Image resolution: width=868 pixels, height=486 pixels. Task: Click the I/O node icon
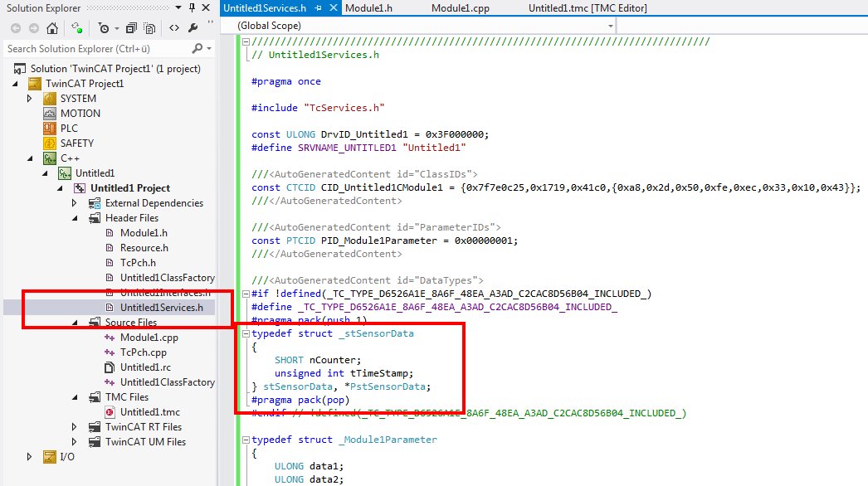click(x=50, y=457)
